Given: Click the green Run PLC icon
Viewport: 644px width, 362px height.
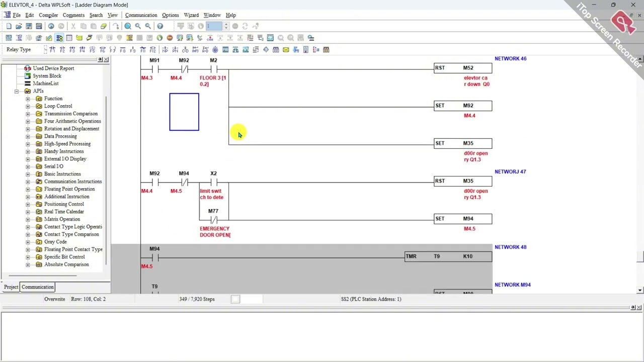Looking at the screenshot, I should coord(159,38).
